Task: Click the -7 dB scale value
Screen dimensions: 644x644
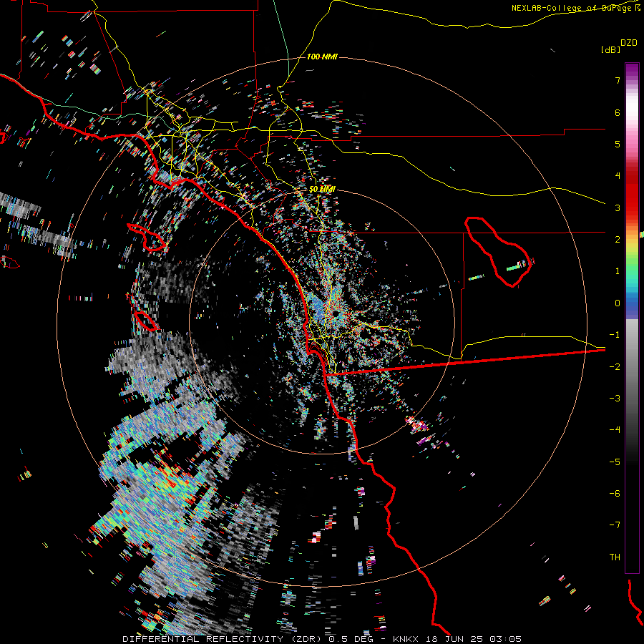Action: (615, 525)
